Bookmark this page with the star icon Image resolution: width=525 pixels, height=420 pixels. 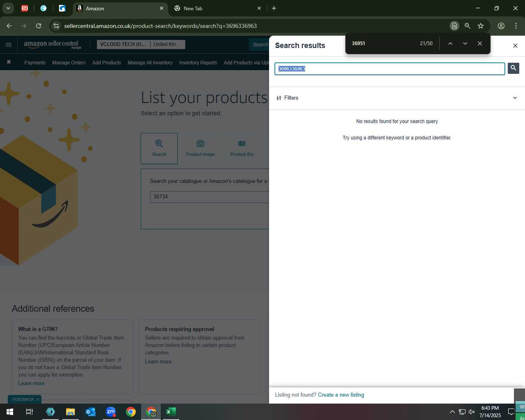481,26
